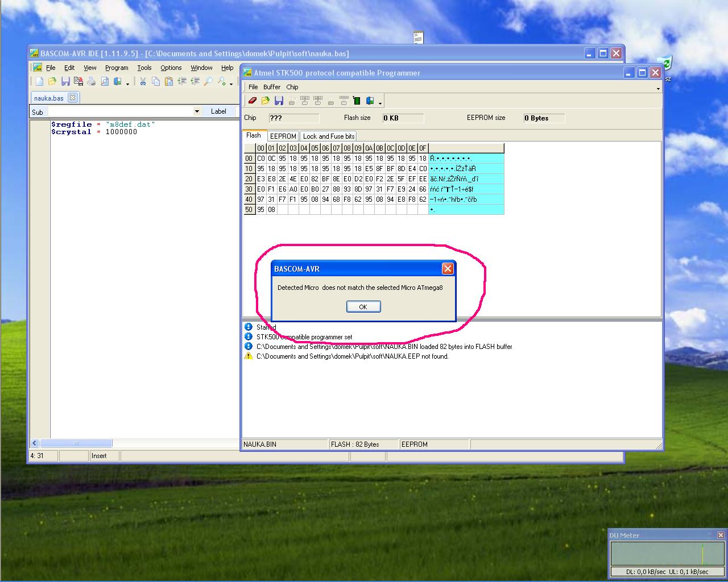Switch to the Flash tab

tap(254, 135)
